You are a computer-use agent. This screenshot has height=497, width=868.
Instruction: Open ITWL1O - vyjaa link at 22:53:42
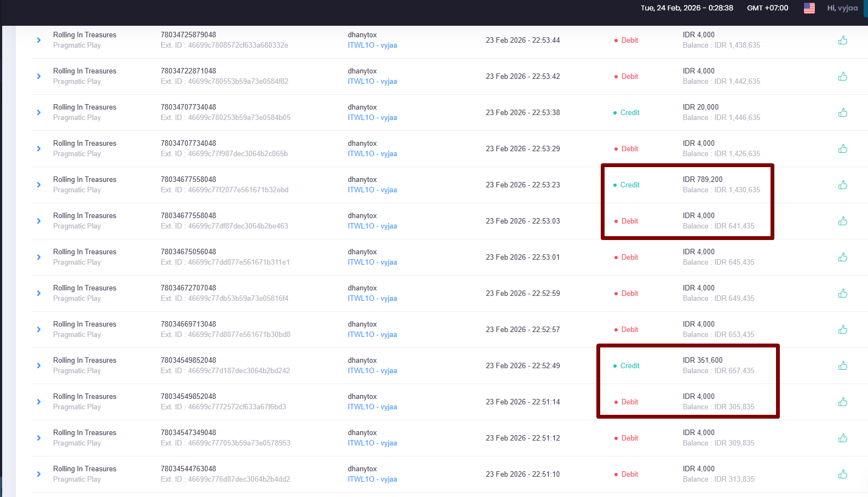372,82
